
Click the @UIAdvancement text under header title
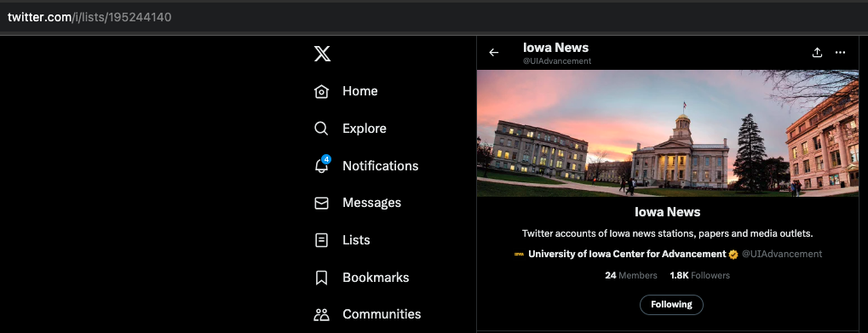(557, 61)
